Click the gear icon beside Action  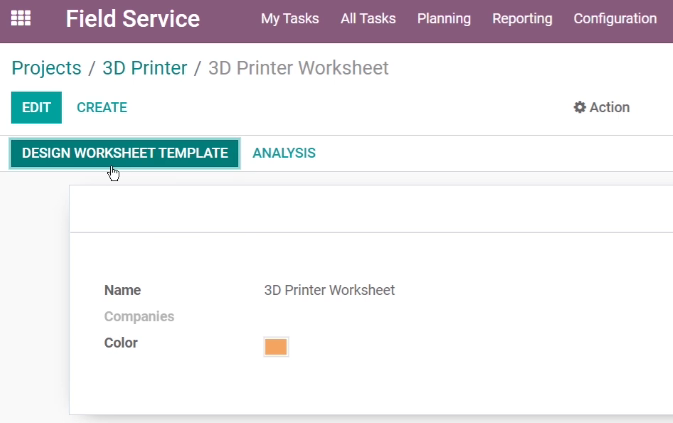click(x=580, y=107)
